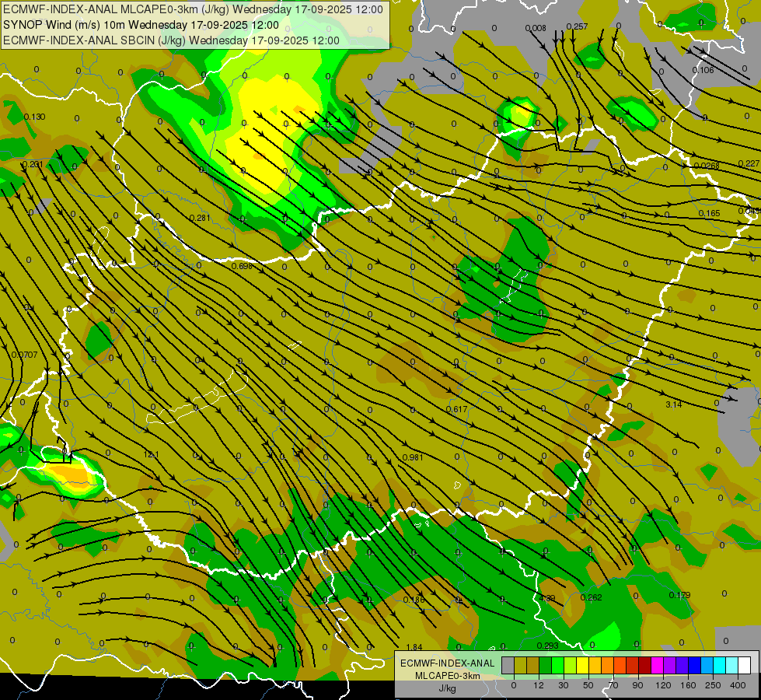Image resolution: width=761 pixels, height=700 pixels.
Task: Click the pure blue legend swatch
Action: (694, 665)
